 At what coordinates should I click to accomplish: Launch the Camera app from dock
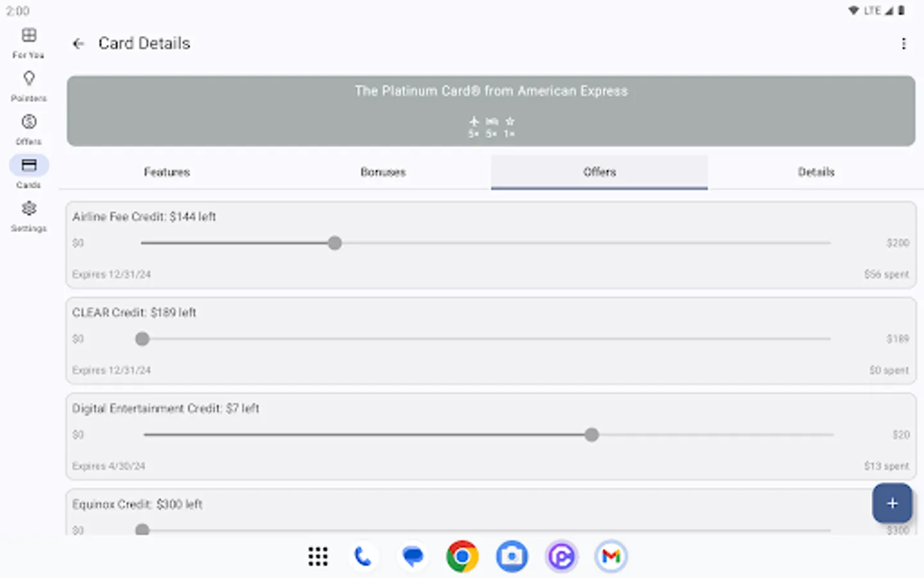(511, 556)
